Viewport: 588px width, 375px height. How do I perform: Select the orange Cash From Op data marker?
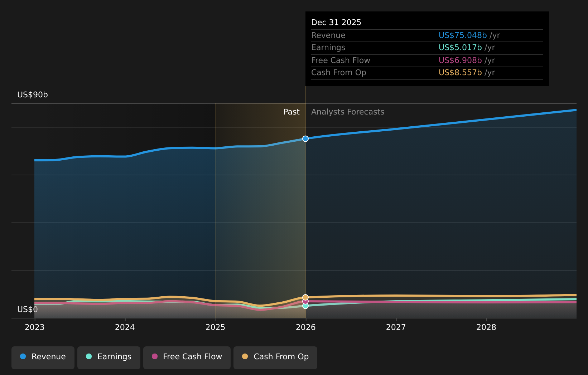coord(305,297)
